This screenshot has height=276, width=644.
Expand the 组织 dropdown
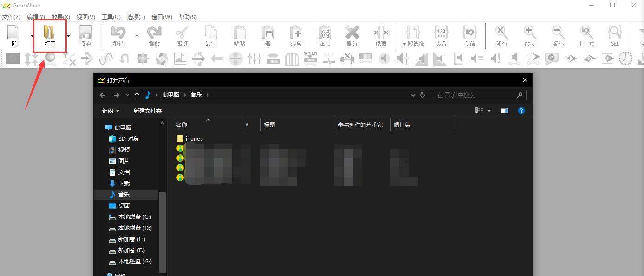(111, 111)
